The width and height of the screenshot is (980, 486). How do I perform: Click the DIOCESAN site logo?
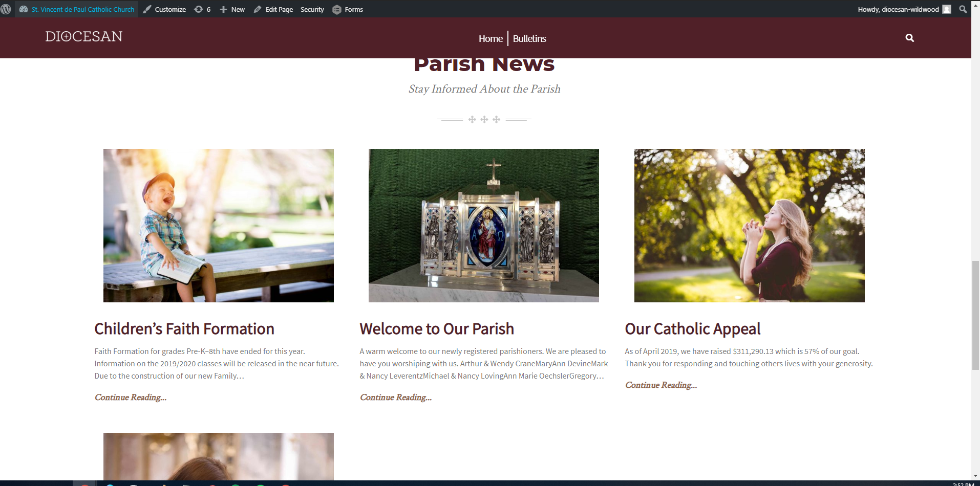84,36
